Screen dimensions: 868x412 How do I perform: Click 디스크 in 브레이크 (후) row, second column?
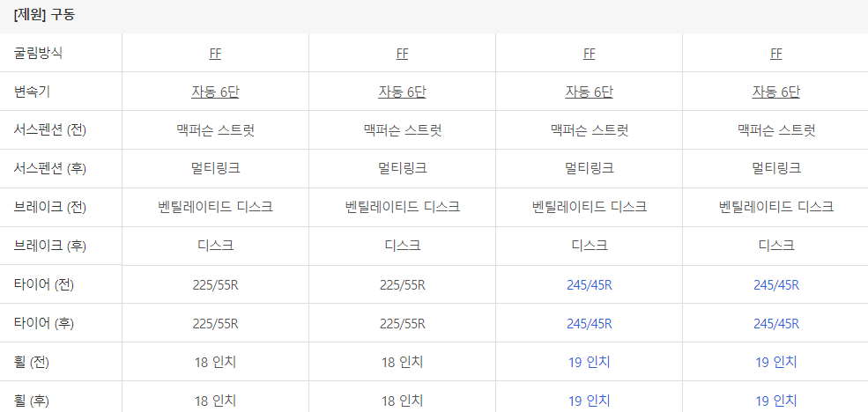[x=403, y=246]
